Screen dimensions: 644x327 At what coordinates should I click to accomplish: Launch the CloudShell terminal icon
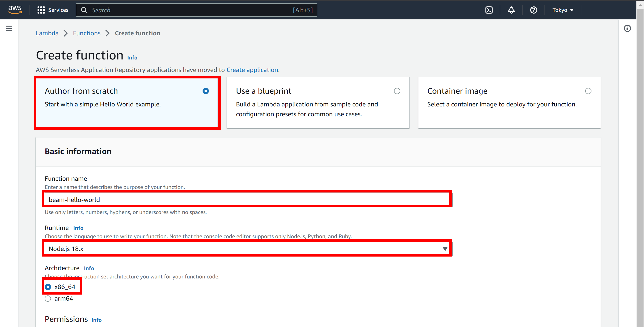[489, 10]
